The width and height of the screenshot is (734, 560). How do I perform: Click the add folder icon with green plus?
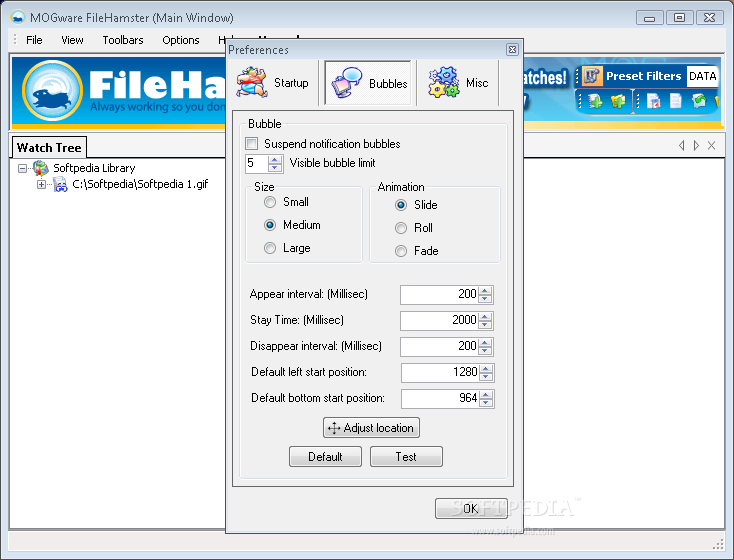(x=618, y=101)
